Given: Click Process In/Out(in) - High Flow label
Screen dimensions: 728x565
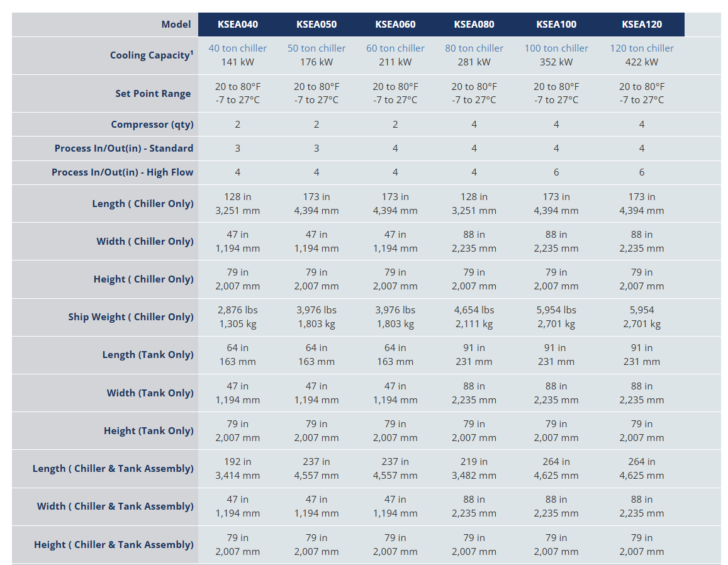Looking at the screenshot, I should pyautogui.click(x=122, y=172).
